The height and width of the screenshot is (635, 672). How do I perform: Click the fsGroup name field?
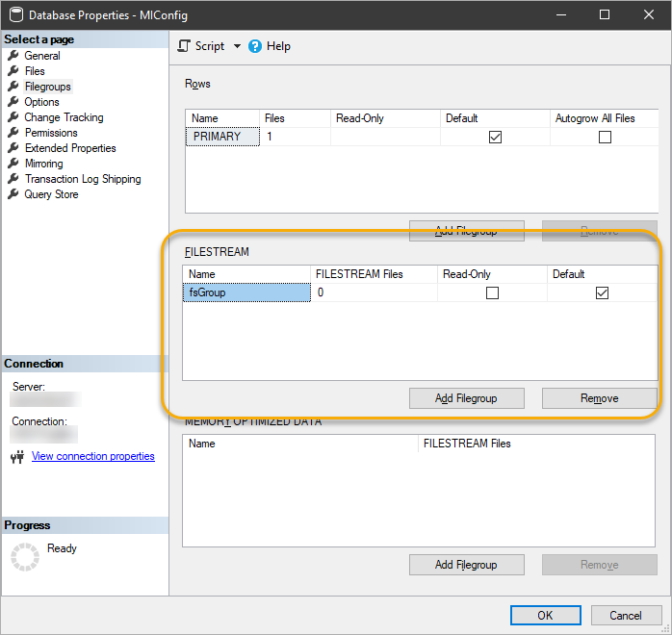[246, 292]
